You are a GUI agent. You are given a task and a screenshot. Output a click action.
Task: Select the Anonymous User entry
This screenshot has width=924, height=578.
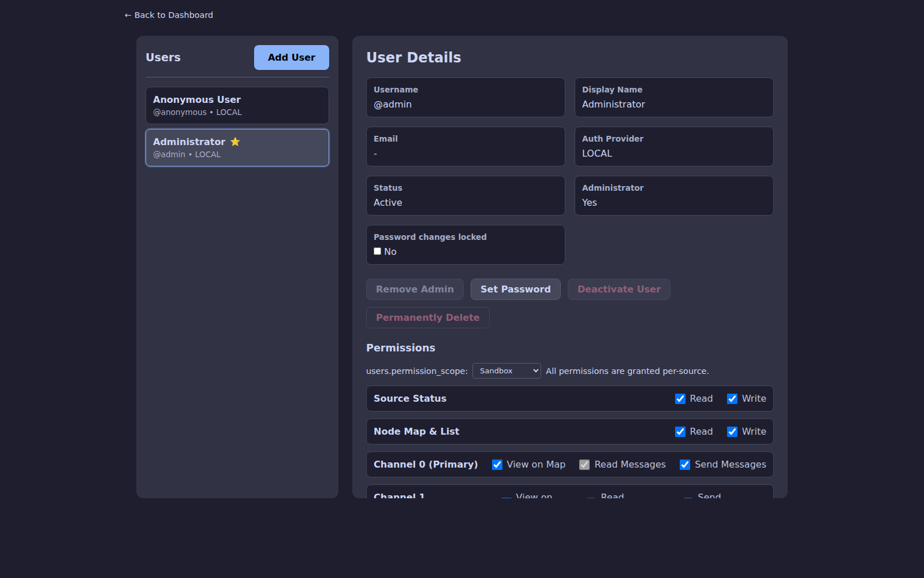[237, 105]
